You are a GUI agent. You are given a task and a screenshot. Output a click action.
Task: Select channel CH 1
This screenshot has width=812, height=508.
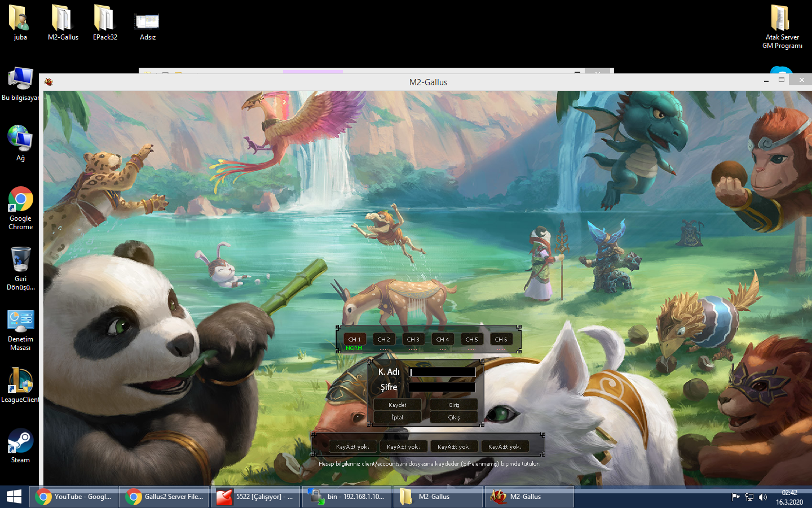[x=355, y=339]
